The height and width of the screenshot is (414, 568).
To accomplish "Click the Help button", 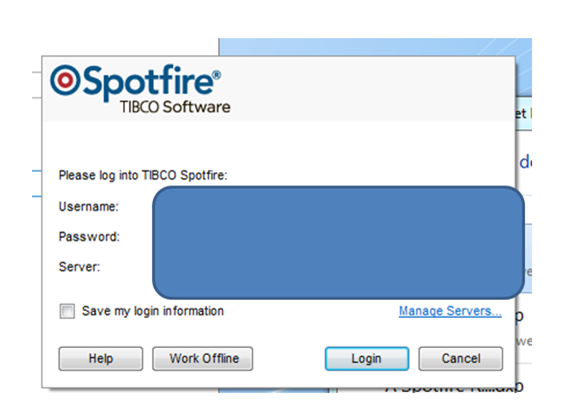I will 101,359.
